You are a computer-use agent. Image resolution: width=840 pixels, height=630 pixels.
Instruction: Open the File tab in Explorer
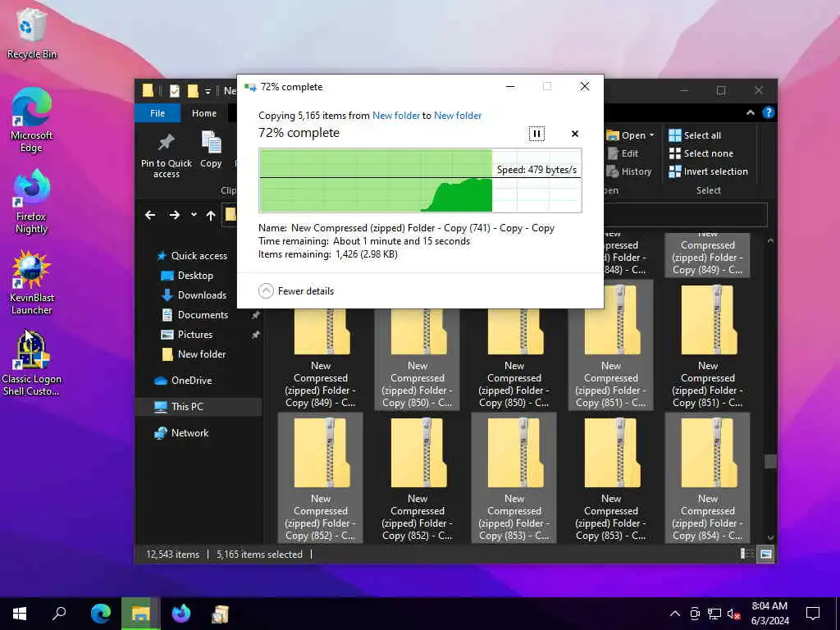(x=157, y=113)
